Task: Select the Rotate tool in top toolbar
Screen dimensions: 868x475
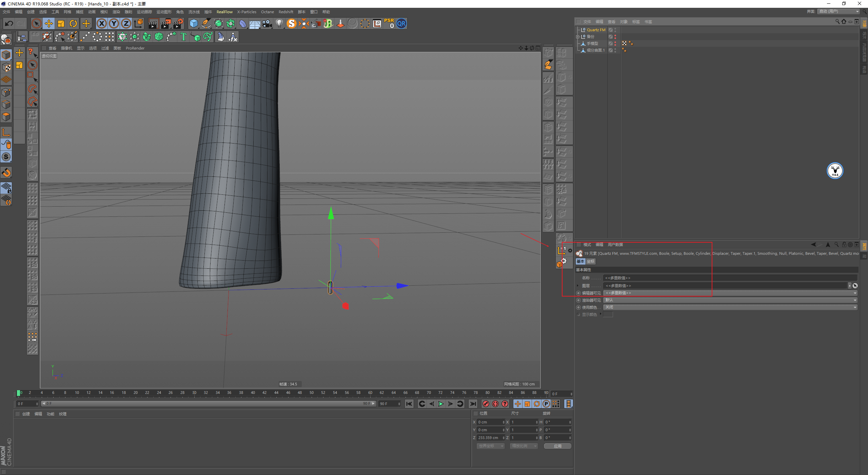Action: coord(73,23)
